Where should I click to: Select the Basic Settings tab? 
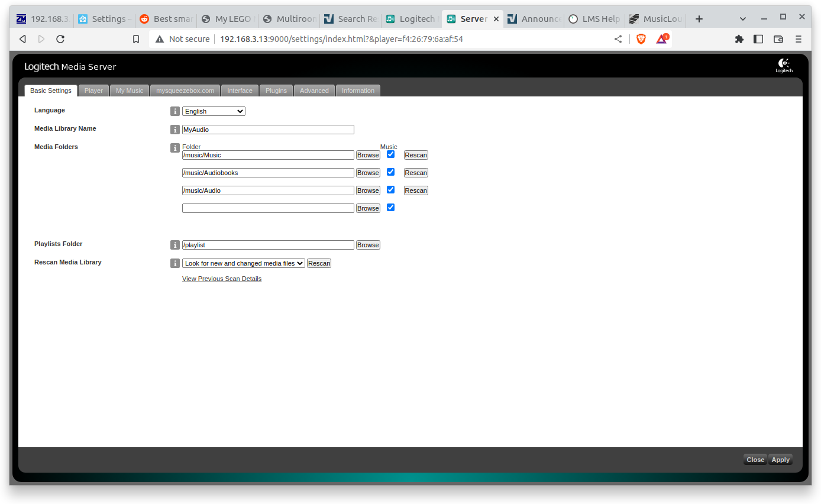pyautogui.click(x=51, y=91)
